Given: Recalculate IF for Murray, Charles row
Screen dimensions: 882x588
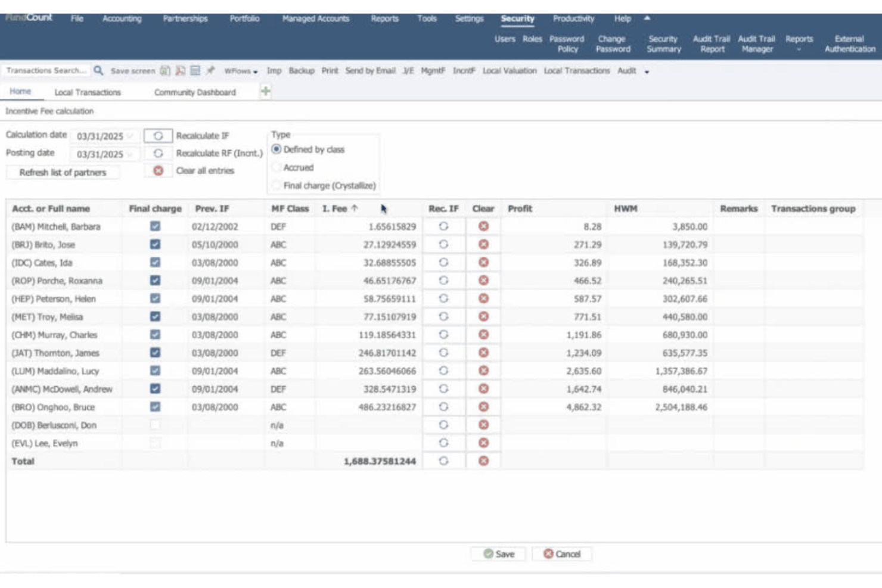Looking at the screenshot, I should pos(443,335).
